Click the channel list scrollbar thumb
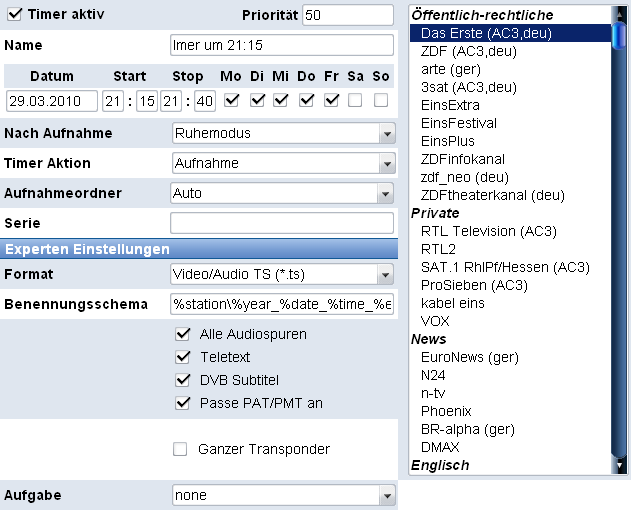This screenshot has height=510, width=631. pyautogui.click(x=619, y=36)
